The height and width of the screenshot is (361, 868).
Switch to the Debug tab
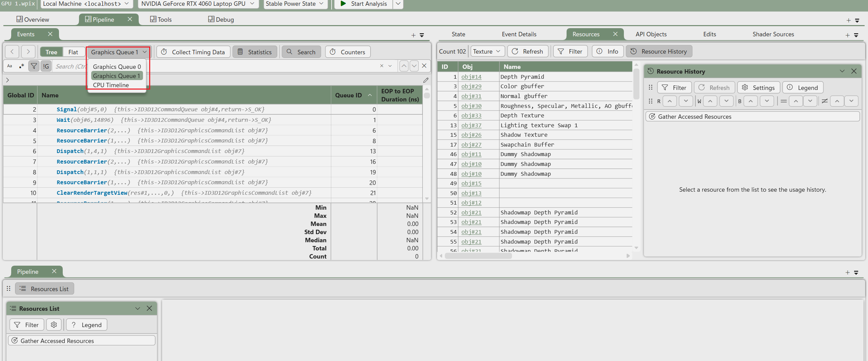click(x=221, y=20)
